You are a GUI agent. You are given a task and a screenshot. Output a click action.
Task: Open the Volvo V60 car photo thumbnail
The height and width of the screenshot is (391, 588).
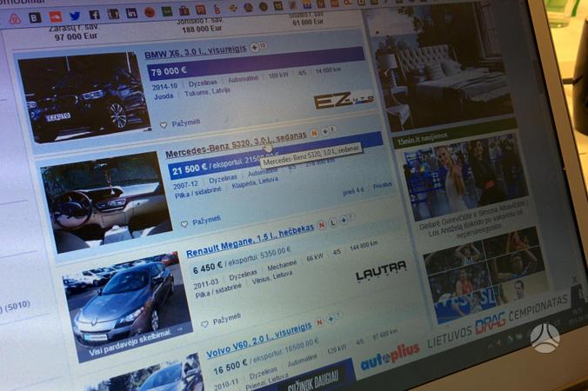click(146, 374)
